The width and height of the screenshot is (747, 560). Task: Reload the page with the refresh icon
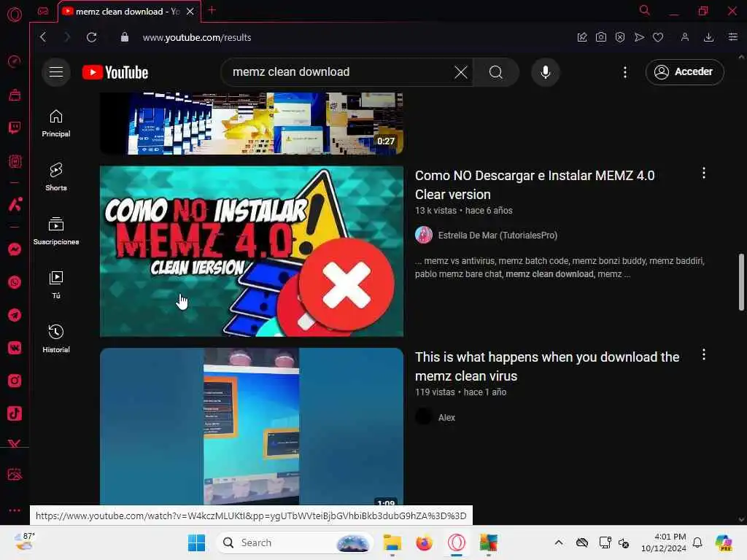pos(91,37)
